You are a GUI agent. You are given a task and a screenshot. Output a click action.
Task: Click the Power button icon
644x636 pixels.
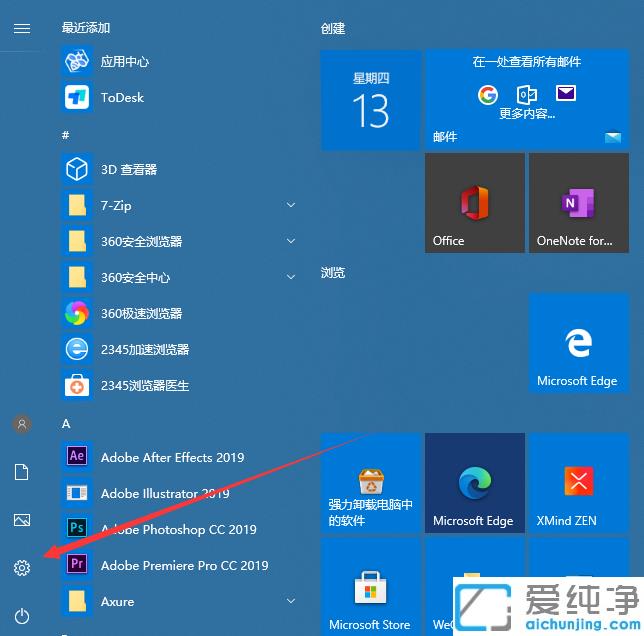(x=22, y=616)
